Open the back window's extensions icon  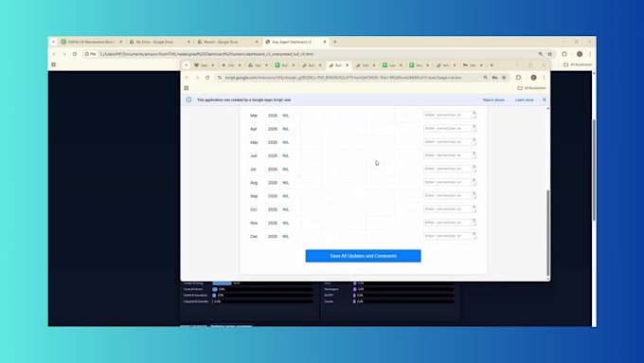[564, 54]
